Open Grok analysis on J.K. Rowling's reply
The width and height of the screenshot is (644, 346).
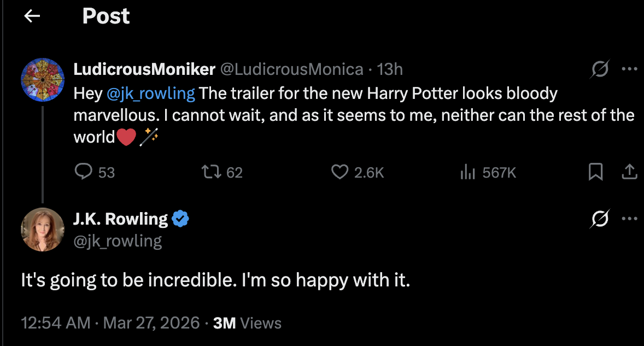tap(600, 218)
